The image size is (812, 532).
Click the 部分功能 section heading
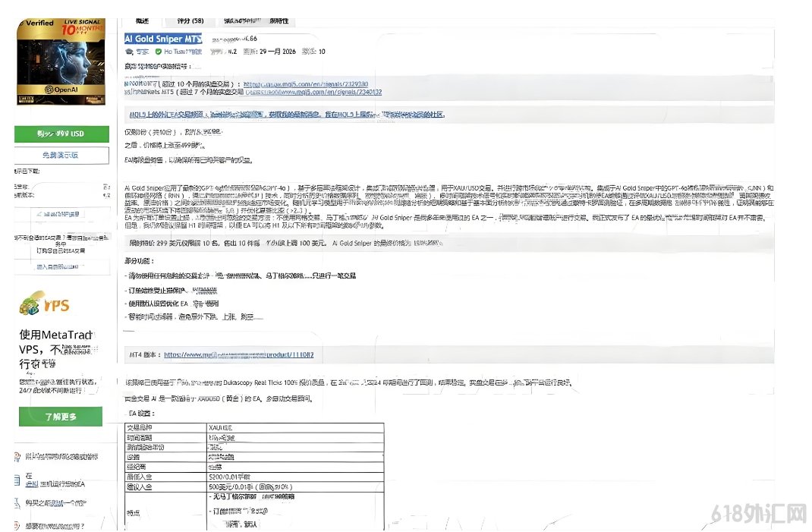pyautogui.click(x=139, y=261)
